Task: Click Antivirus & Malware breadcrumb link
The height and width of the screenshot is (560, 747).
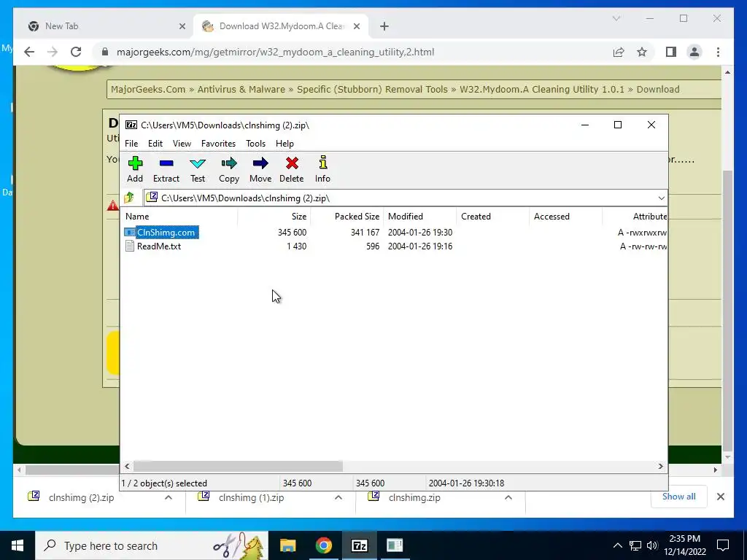Action: pyautogui.click(x=241, y=89)
